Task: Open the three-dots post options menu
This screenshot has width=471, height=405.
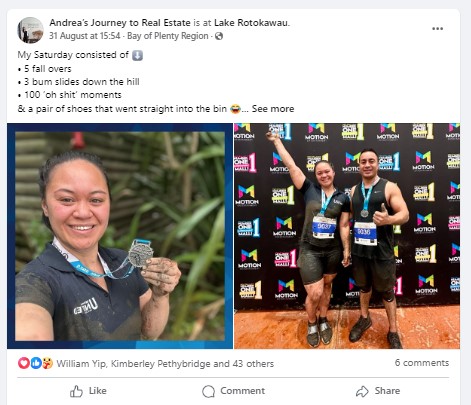Action: [x=437, y=29]
